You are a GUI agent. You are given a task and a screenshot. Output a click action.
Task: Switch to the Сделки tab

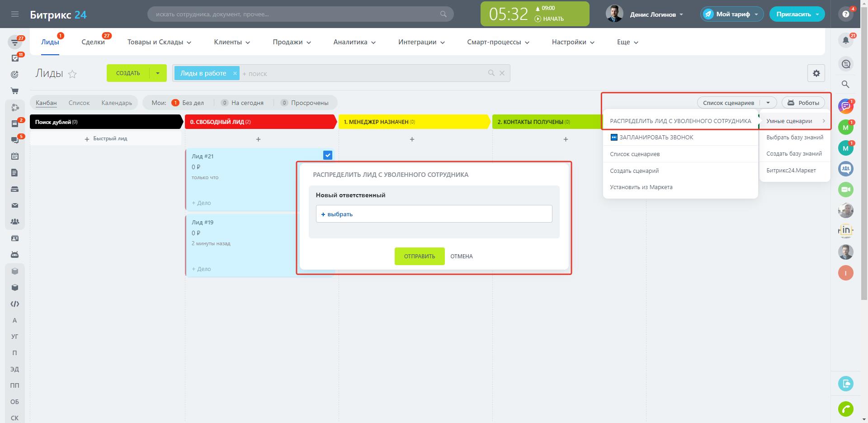click(93, 42)
